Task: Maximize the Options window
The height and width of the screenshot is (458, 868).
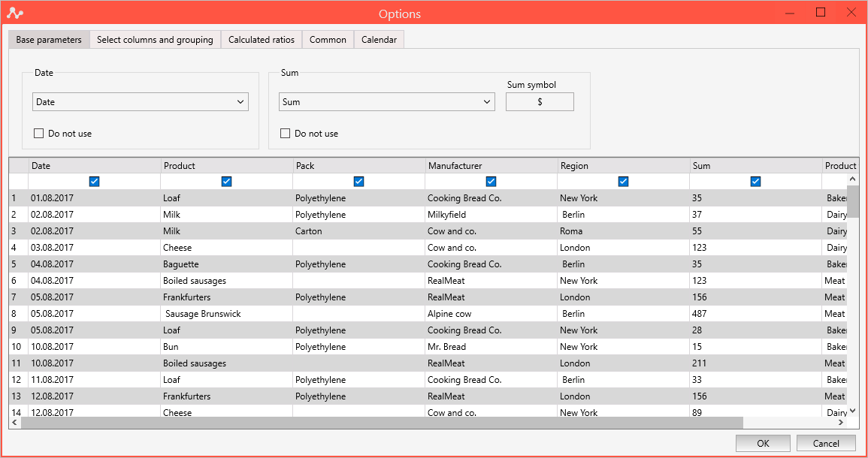Action: click(821, 12)
